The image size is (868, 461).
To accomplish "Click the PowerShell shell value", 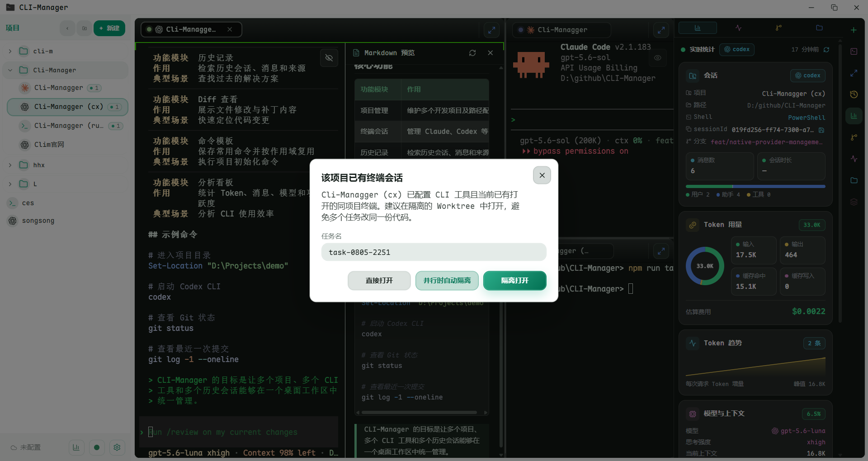I will 807,118.
